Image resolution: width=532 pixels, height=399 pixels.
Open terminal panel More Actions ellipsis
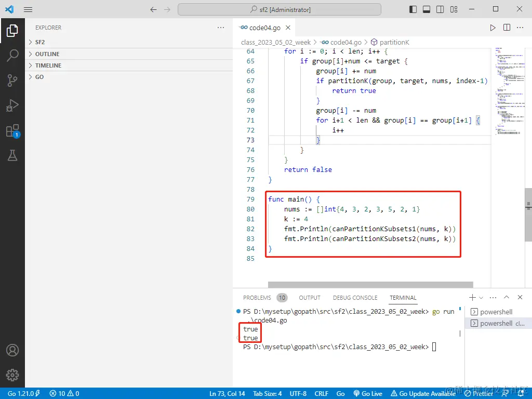click(493, 298)
